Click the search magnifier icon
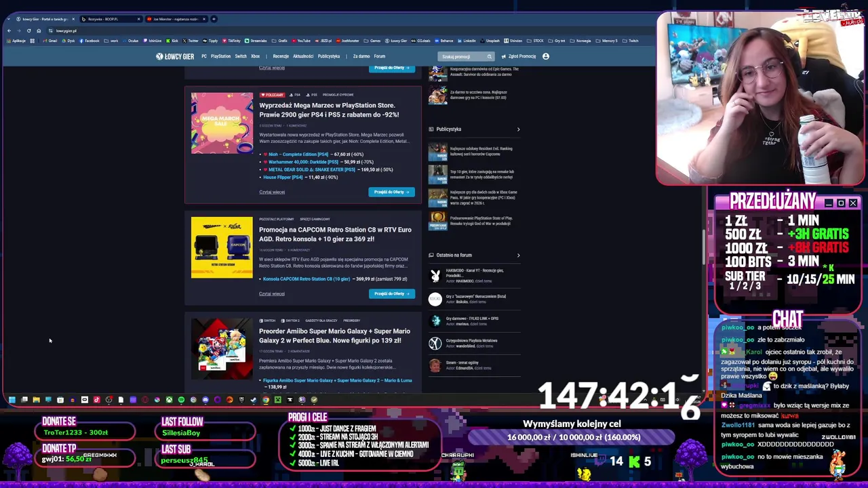Screen dimensions: 868x488 (489, 56)
